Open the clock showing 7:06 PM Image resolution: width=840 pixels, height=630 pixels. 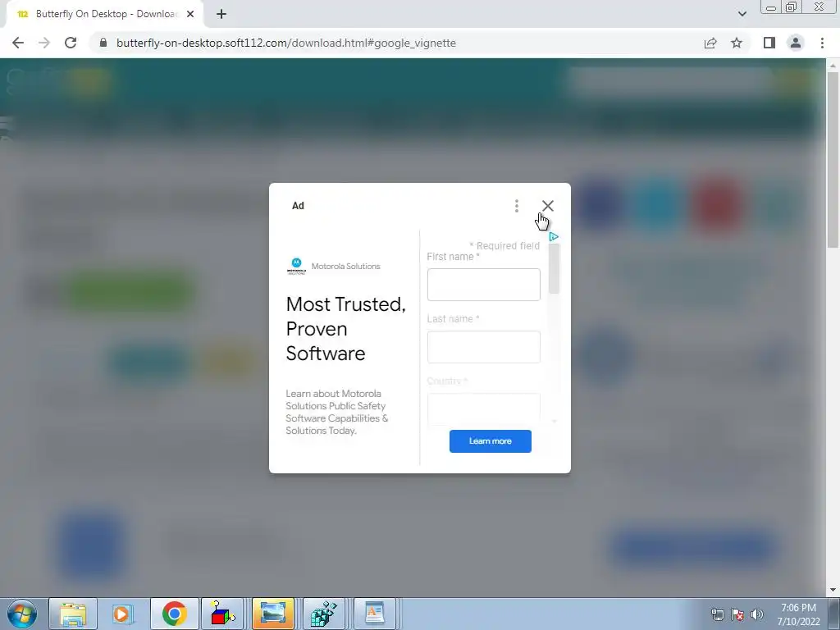[x=798, y=614]
